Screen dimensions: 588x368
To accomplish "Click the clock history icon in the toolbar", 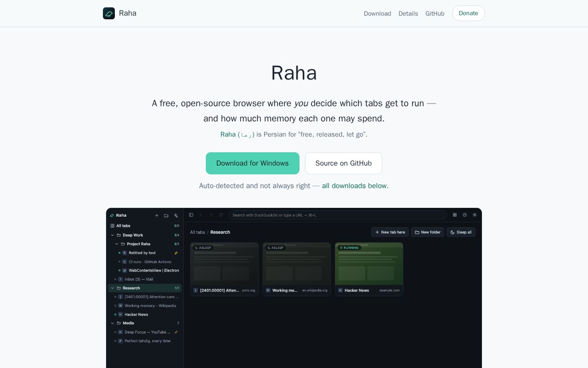I will click(465, 215).
